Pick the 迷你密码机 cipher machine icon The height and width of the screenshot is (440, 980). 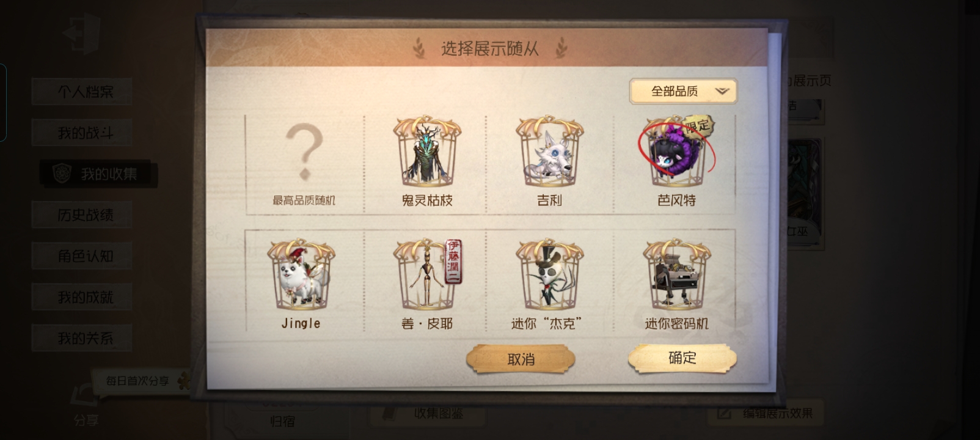click(676, 275)
